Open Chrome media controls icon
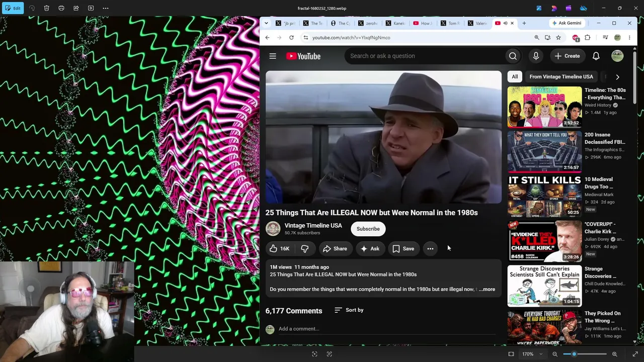644x362 pixels. click(x=605, y=38)
